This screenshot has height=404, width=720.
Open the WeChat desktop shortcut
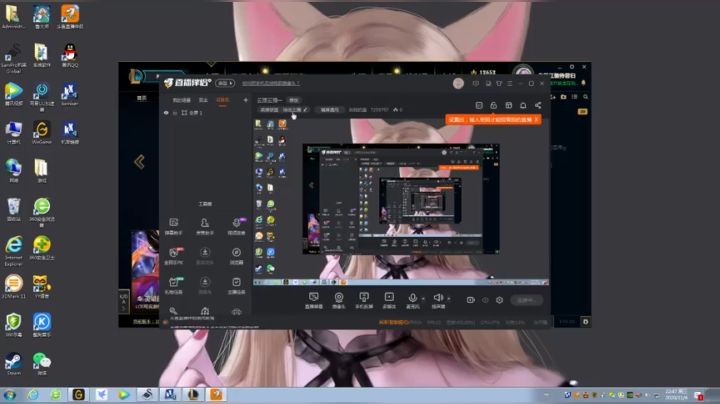click(42, 364)
